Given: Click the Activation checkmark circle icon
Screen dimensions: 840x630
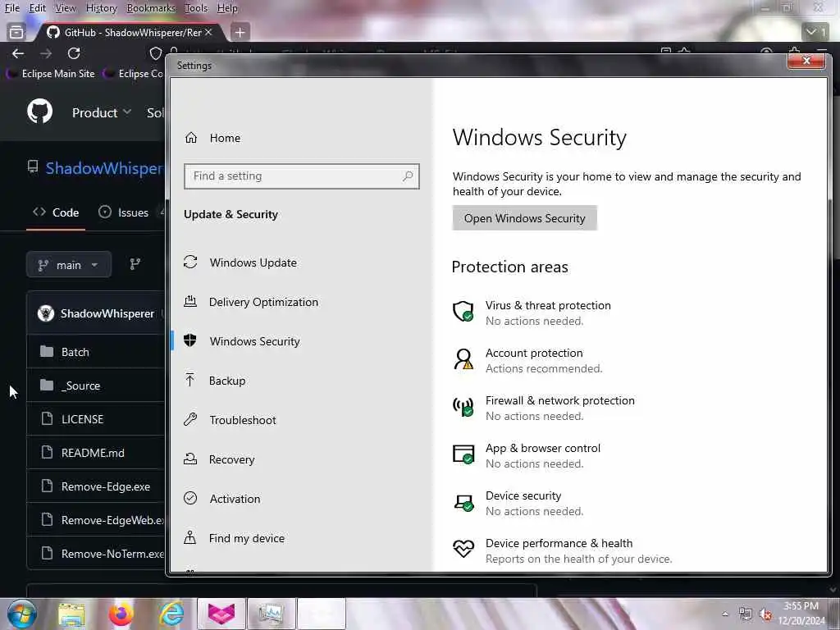Looking at the screenshot, I should [190, 498].
